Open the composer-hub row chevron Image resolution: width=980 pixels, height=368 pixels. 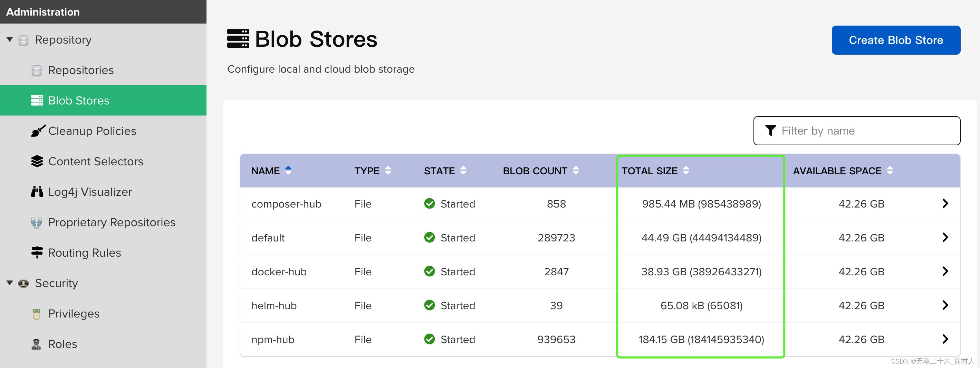[945, 203]
